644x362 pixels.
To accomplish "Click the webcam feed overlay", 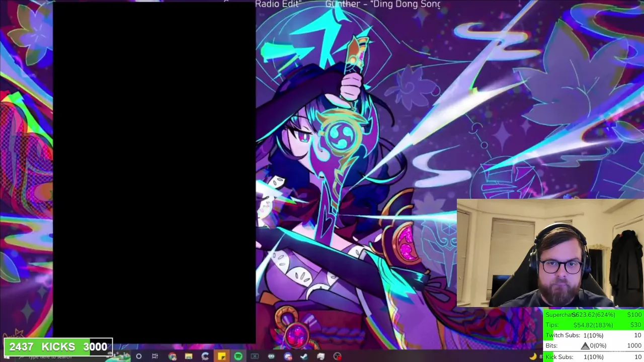I will (x=550, y=253).
